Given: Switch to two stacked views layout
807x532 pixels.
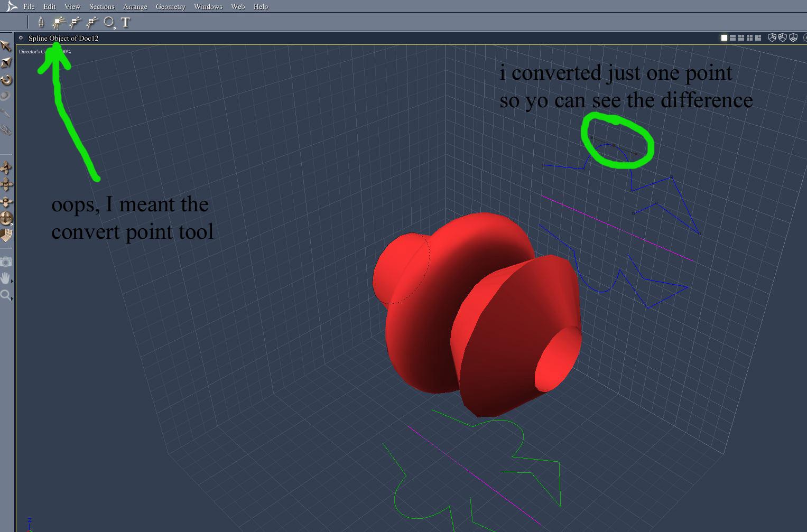Looking at the screenshot, I should pos(732,38).
